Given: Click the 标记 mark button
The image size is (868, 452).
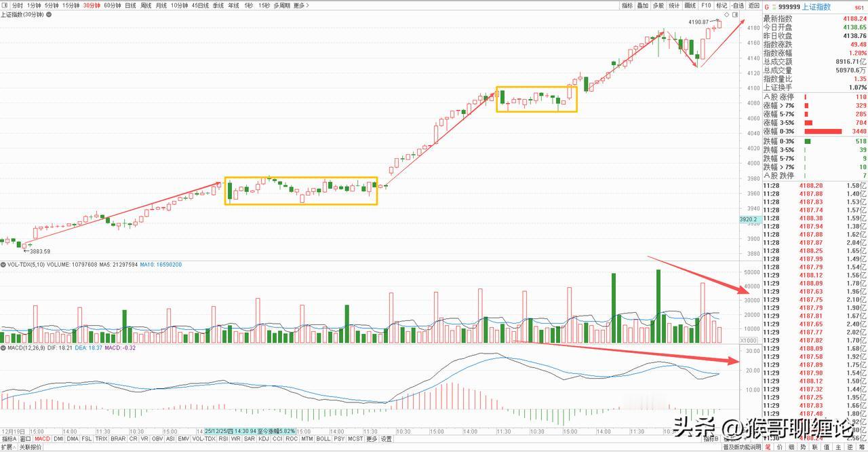Looking at the screenshot, I should 722,5.
